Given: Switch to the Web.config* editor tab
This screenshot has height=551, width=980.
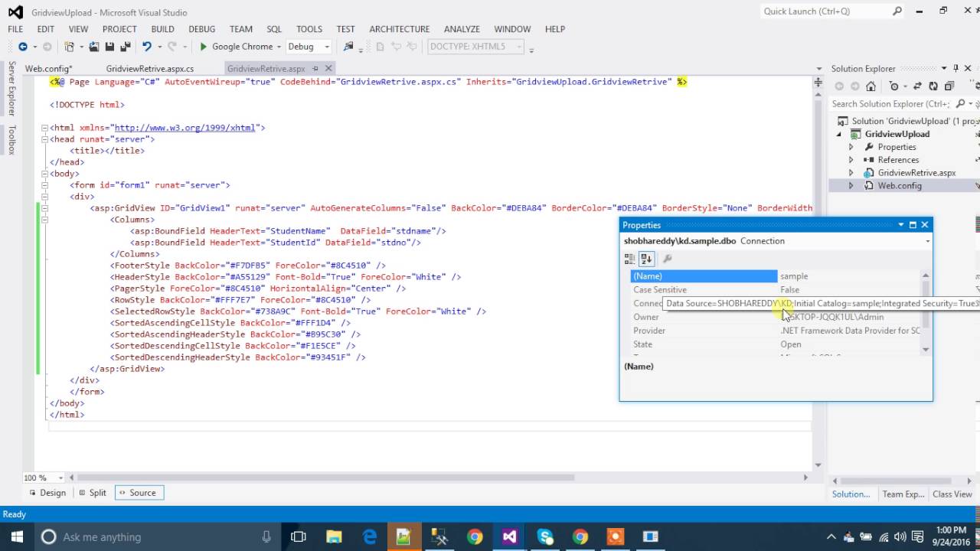Looking at the screenshot, I should tap(48, 69).
